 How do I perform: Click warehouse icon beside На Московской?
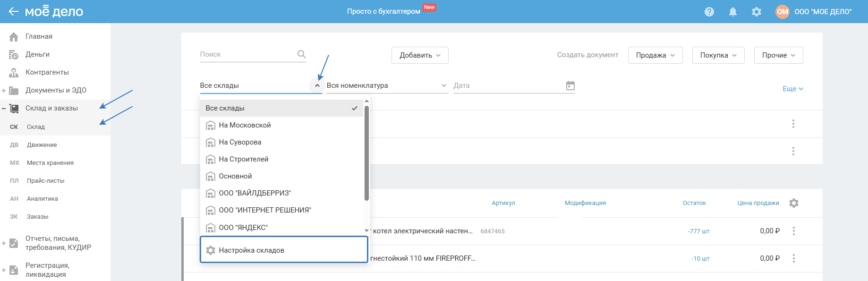point(211,125)
